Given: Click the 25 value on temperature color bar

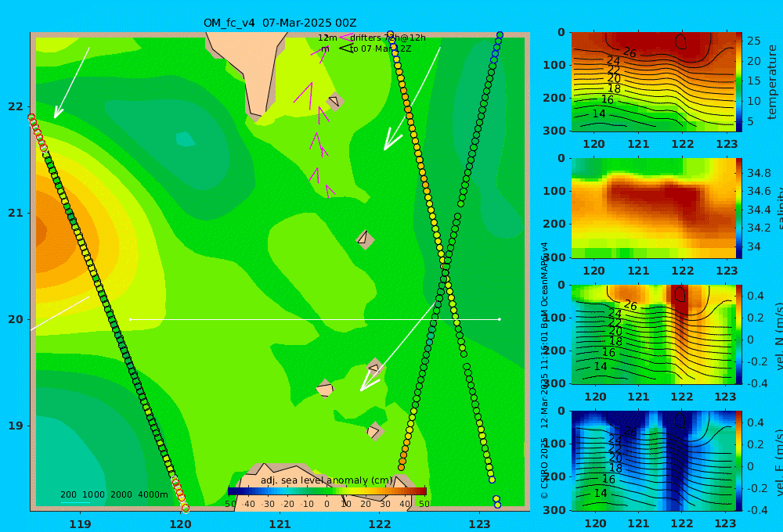Looking at the screenshot, I should point(753,41).
